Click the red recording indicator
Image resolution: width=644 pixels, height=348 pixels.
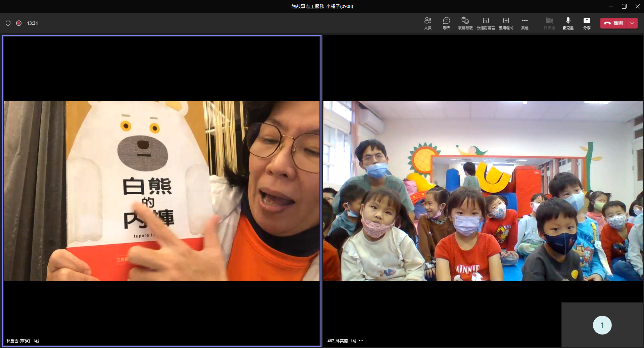(x=19, y=23)
